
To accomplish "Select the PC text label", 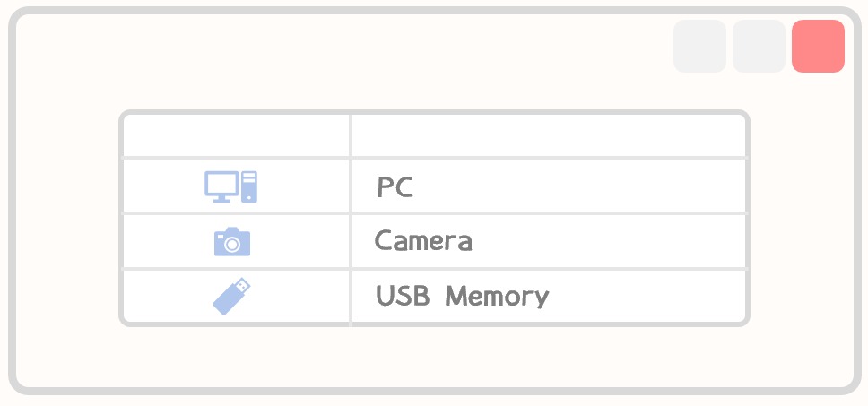I will pos(395,187).
